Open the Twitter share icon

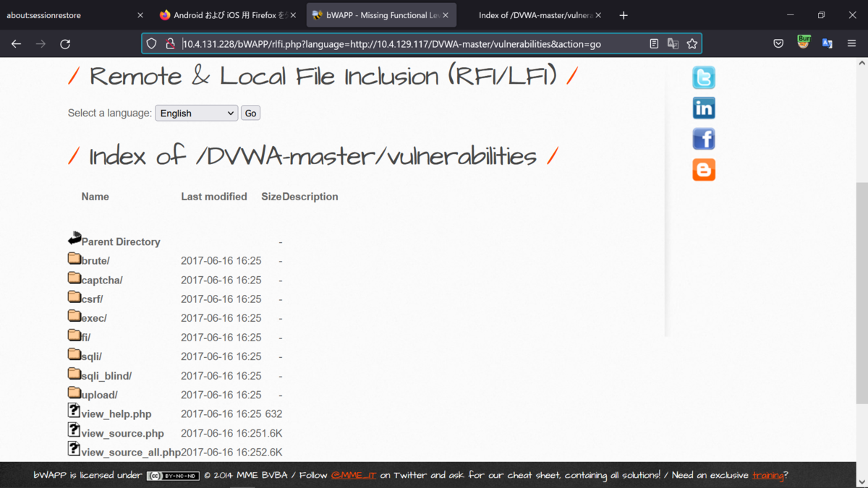pos(704,77)
